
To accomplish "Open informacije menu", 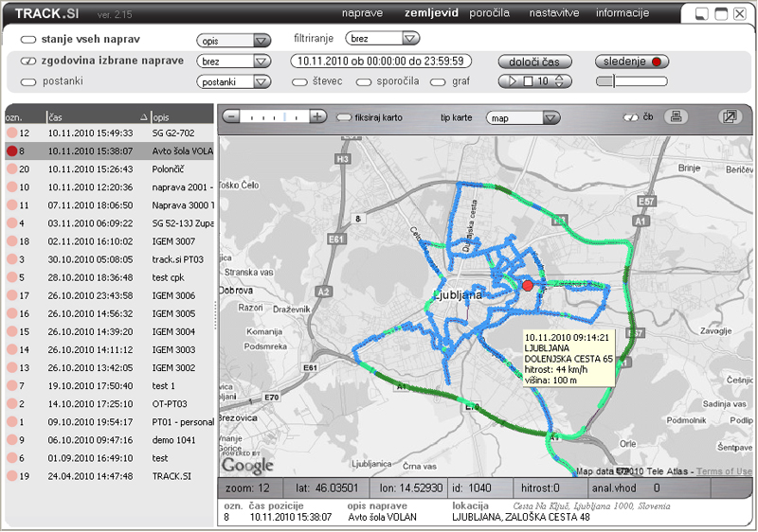I will point(623,13).
